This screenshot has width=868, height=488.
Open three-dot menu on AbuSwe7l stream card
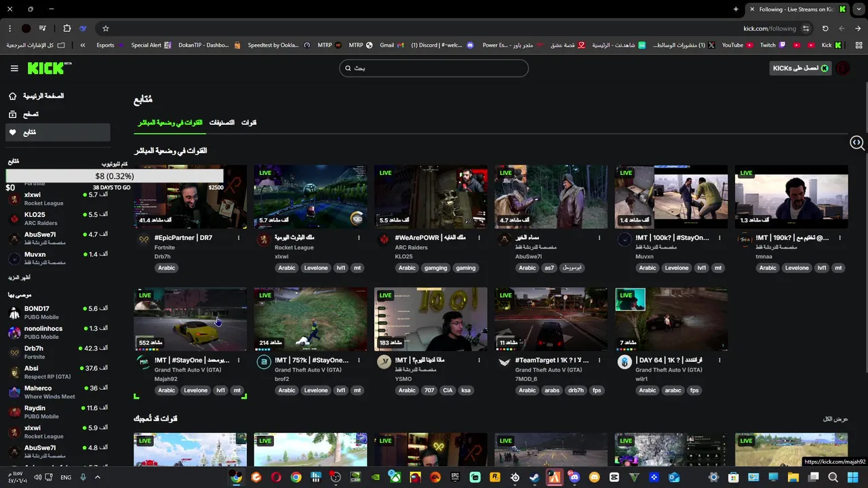click(x=599, y=238)
